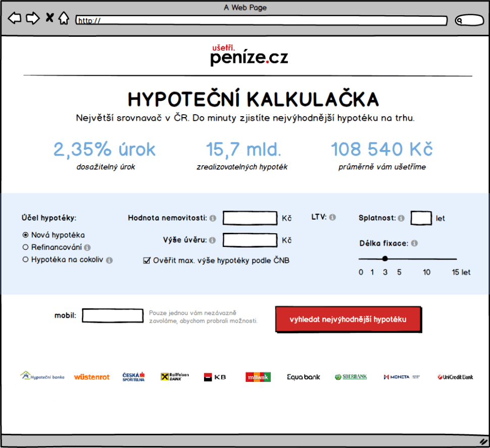
Task: Click the mBank logo
Action: click(x=258, y=377)
